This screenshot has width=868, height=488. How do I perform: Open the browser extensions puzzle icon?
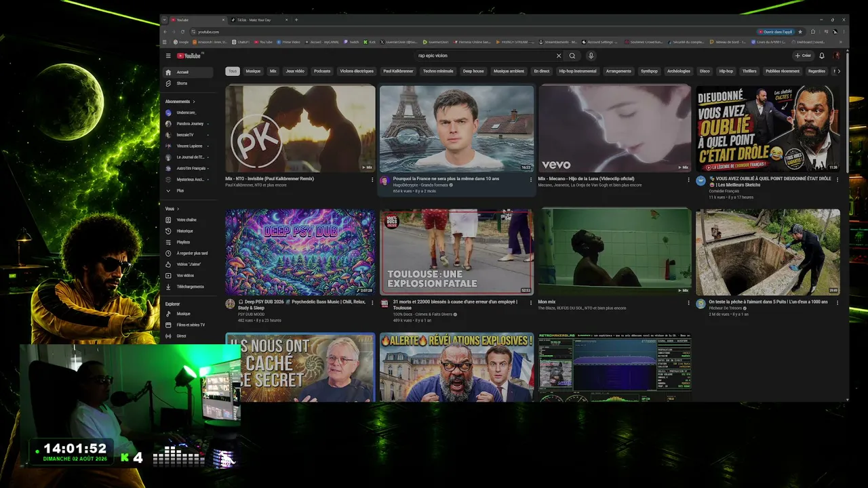[813, 32]
